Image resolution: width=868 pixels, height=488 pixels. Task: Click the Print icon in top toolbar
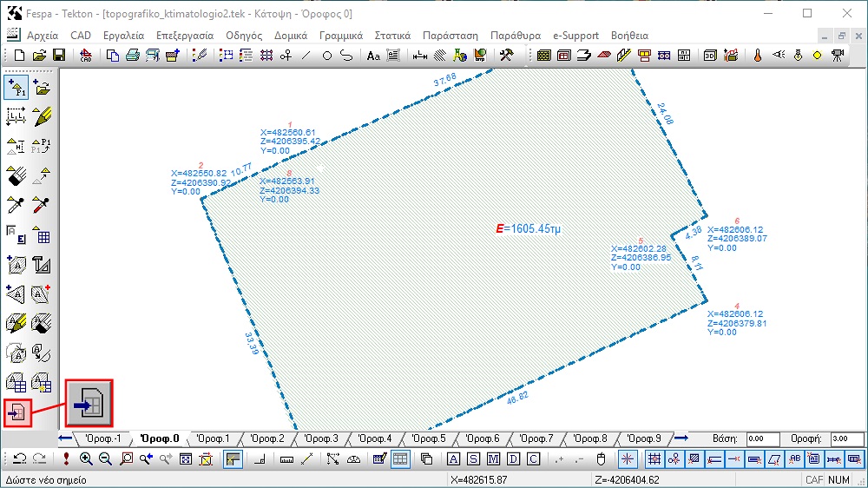pyautogui.click(x=132, y=56)
